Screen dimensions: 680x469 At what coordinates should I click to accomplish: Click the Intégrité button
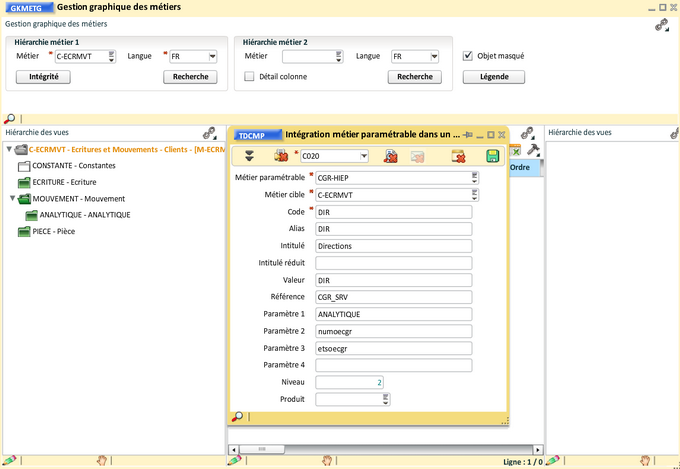pyautogui.click(x=43, y=76)
